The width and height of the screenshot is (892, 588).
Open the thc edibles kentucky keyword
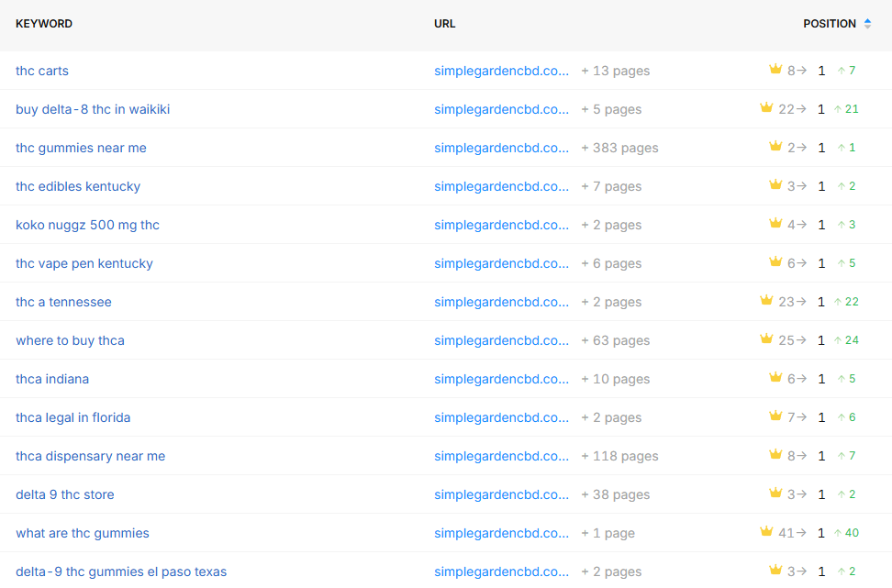[78, 186]
